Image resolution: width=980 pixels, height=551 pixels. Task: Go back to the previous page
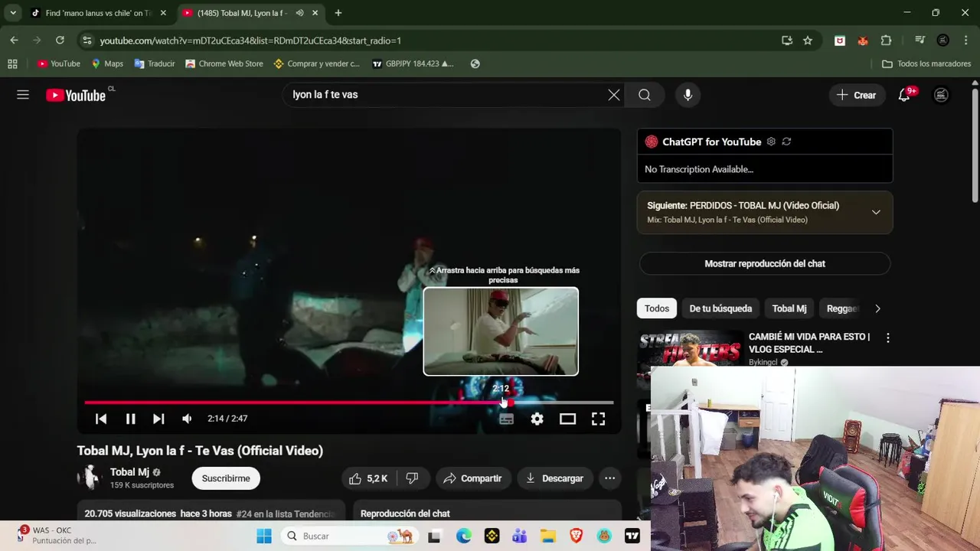[14, 40]
